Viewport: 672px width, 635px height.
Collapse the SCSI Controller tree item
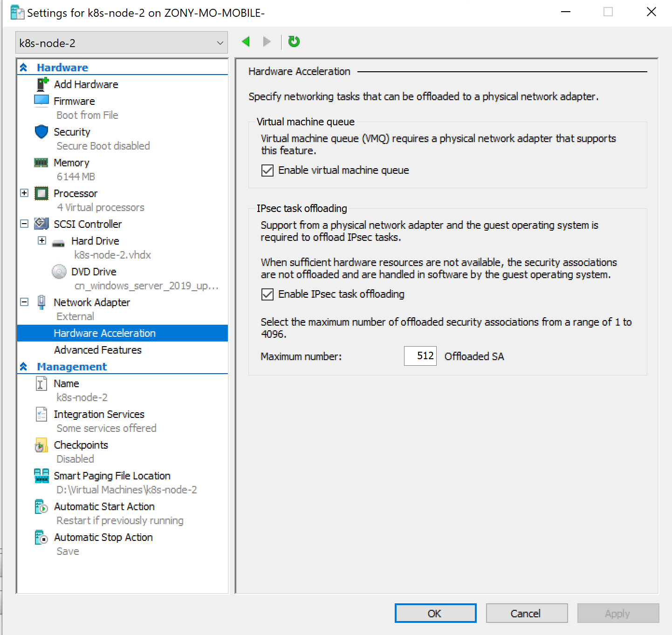point(24,224)
